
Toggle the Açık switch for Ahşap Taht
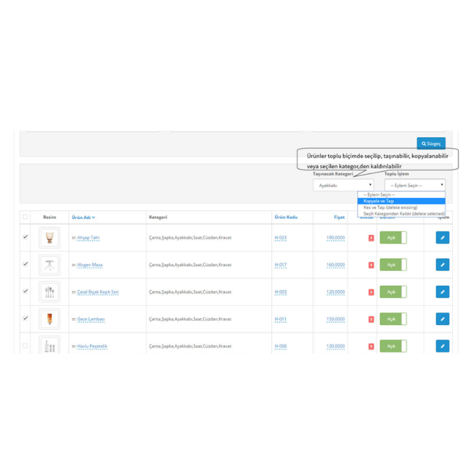point(393,237)
